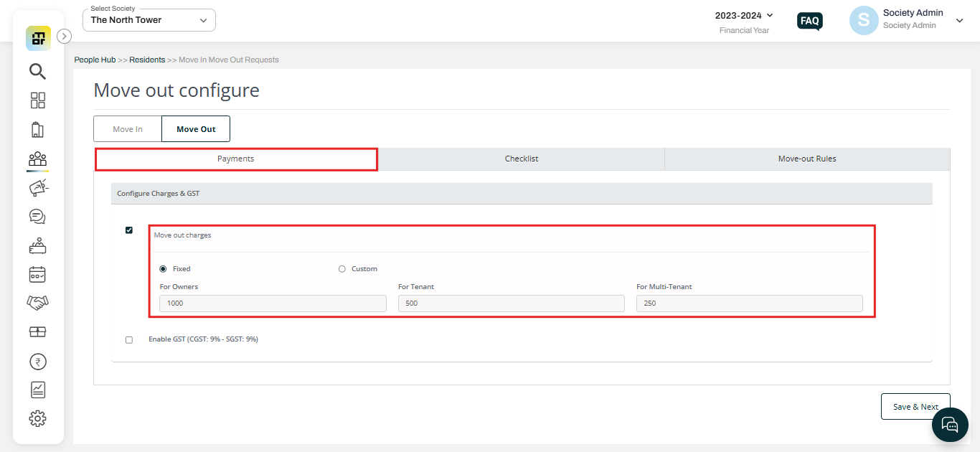This screenshot has height=452, width=980.
Task: Click the For Owners amount field
Action: (273, 303)
